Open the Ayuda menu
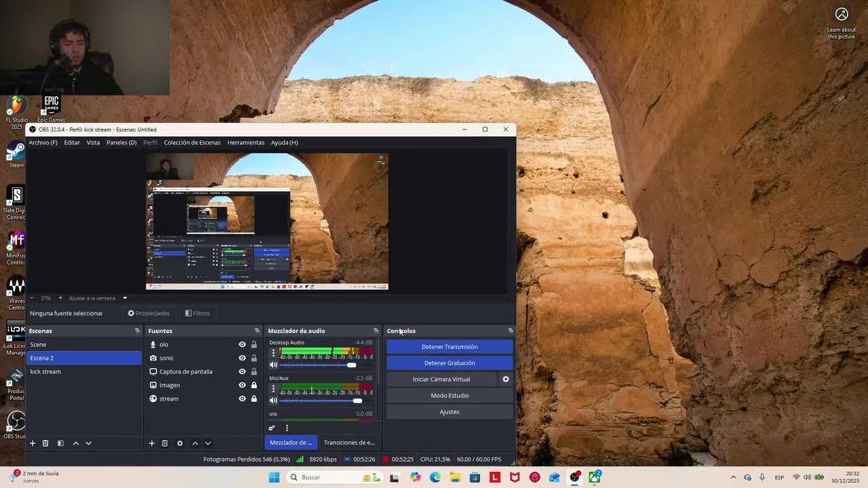 coord(284,142)
